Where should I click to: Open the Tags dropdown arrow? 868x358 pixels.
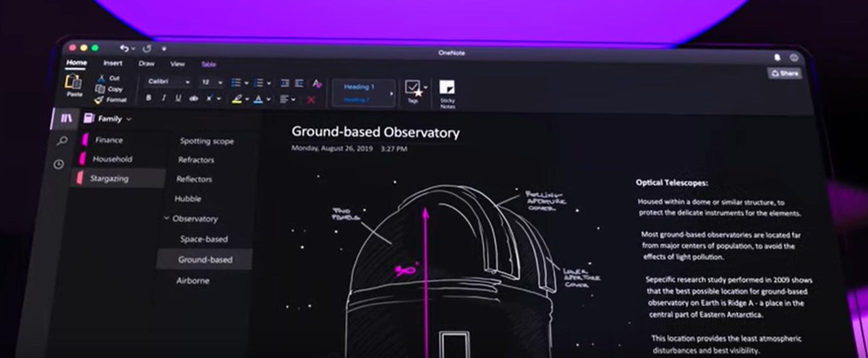426,87
